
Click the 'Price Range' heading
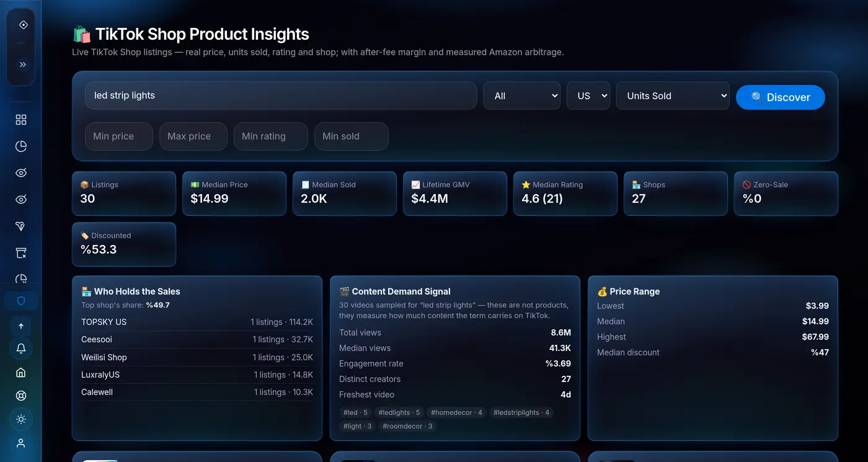pos(628,291)
